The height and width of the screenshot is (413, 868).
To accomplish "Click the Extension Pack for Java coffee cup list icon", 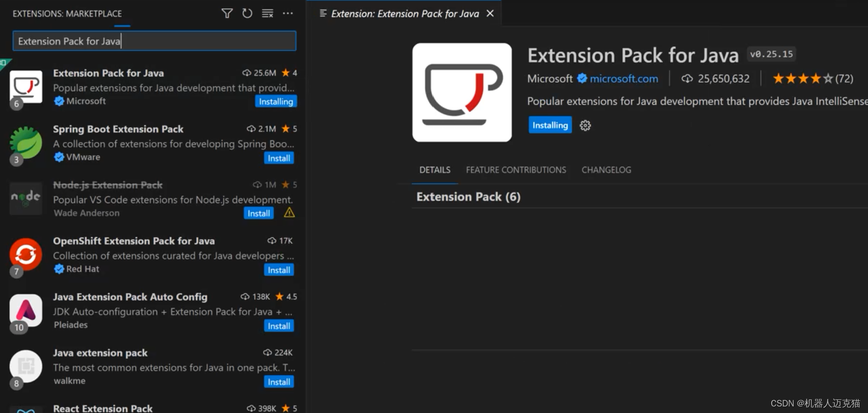I will (26, 86).
